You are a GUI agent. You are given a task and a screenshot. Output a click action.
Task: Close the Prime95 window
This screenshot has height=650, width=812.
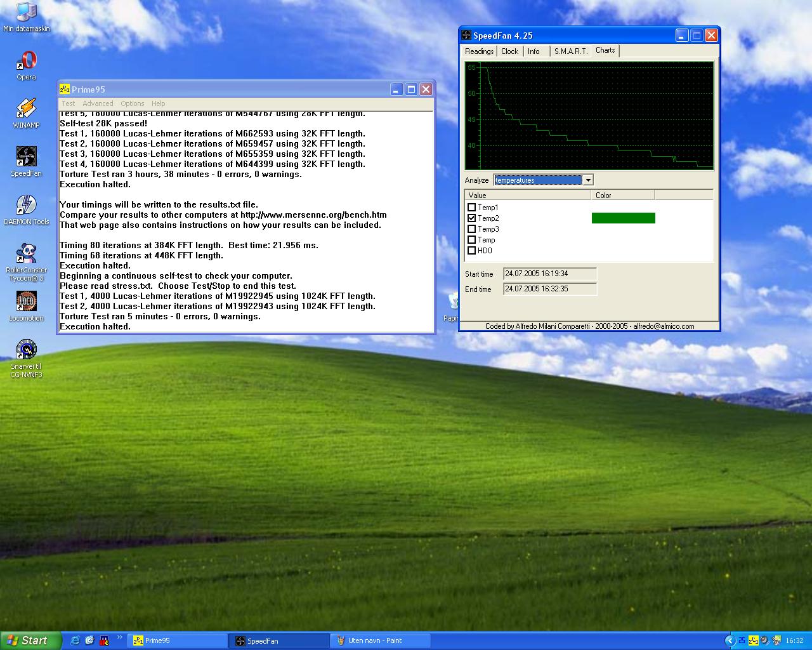tap(426, 90)
